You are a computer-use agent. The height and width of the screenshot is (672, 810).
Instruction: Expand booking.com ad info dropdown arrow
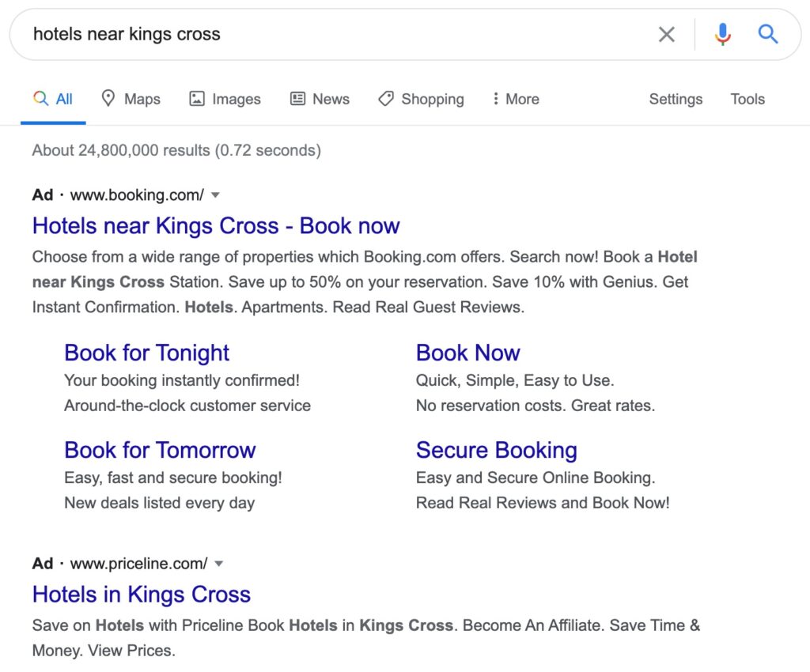coord(215,194)
